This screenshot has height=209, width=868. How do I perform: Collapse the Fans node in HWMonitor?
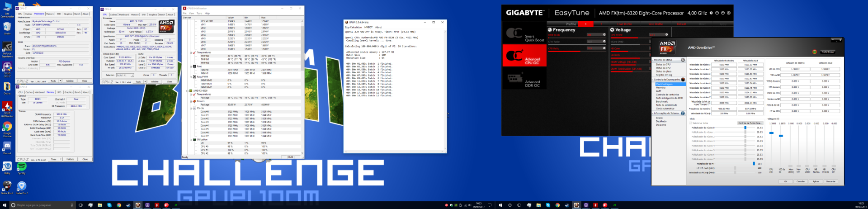click(191, 66)
